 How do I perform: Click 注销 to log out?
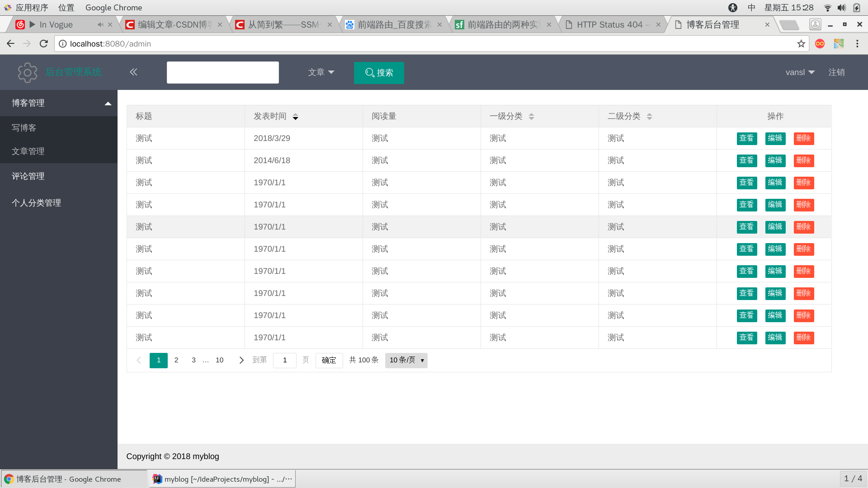pyautogui.click(x=836, y=72)
